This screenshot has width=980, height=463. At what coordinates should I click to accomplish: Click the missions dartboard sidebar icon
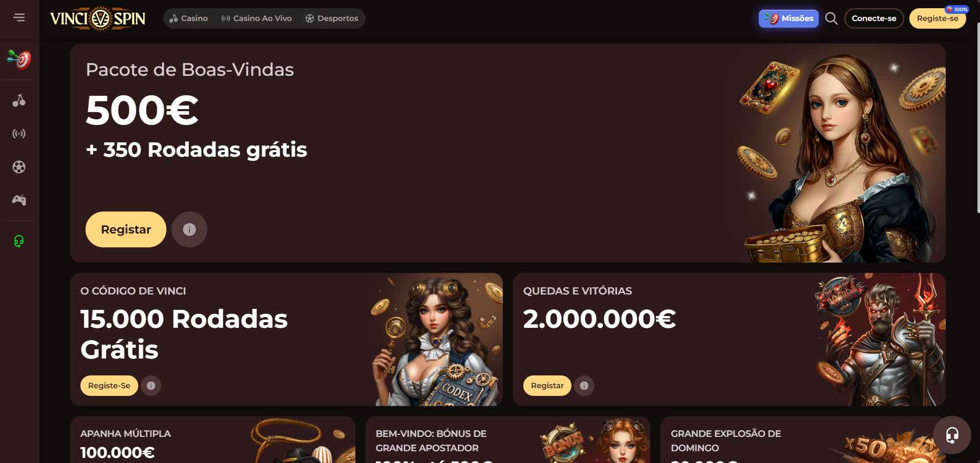[x=19, y=59]
